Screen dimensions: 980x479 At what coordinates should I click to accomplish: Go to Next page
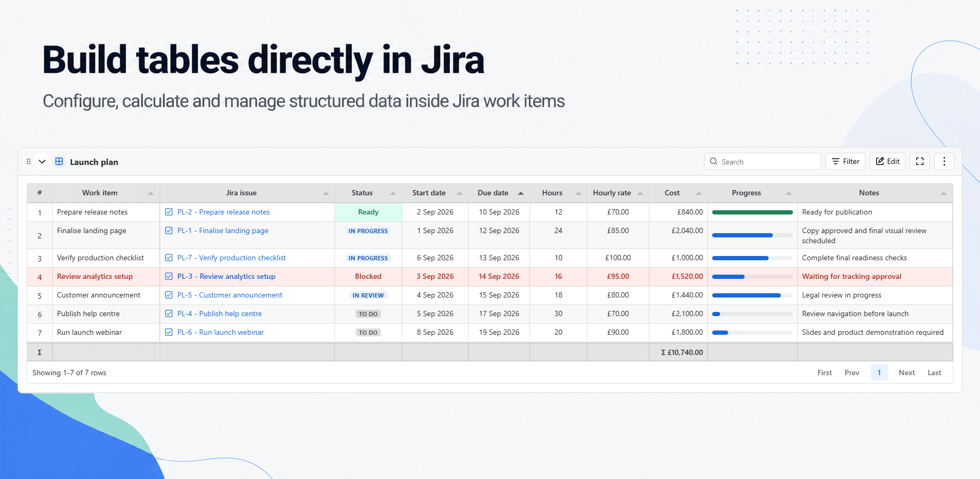point(907,373)
